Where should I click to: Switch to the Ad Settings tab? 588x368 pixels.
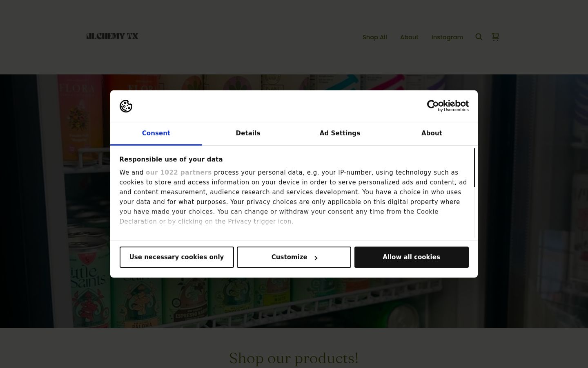[x=340, y=133]
